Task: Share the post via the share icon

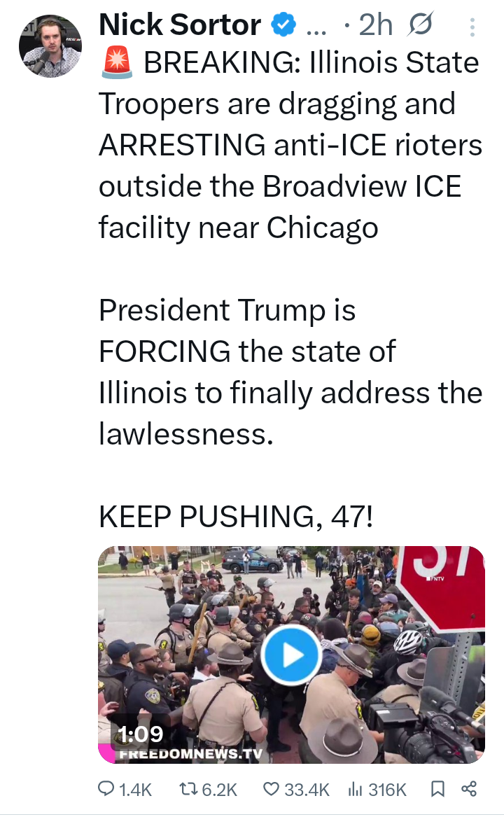Action: click(469, 789)
